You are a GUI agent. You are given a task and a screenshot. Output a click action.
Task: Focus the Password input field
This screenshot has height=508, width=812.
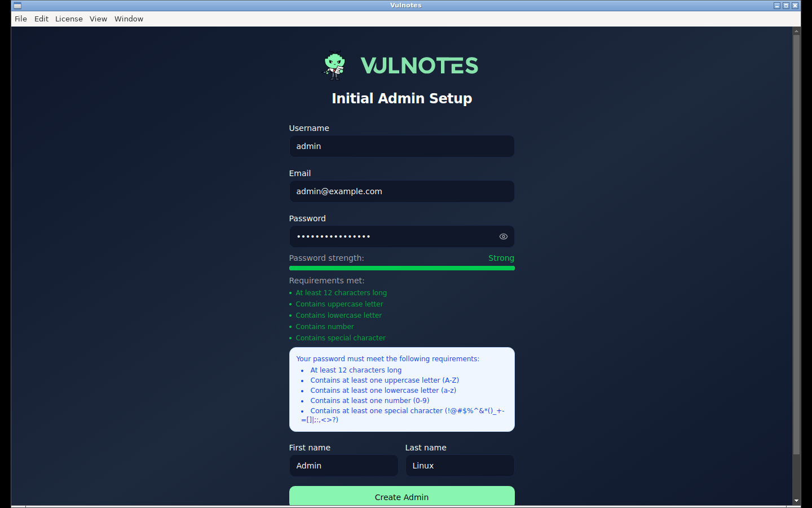(402, 237)
